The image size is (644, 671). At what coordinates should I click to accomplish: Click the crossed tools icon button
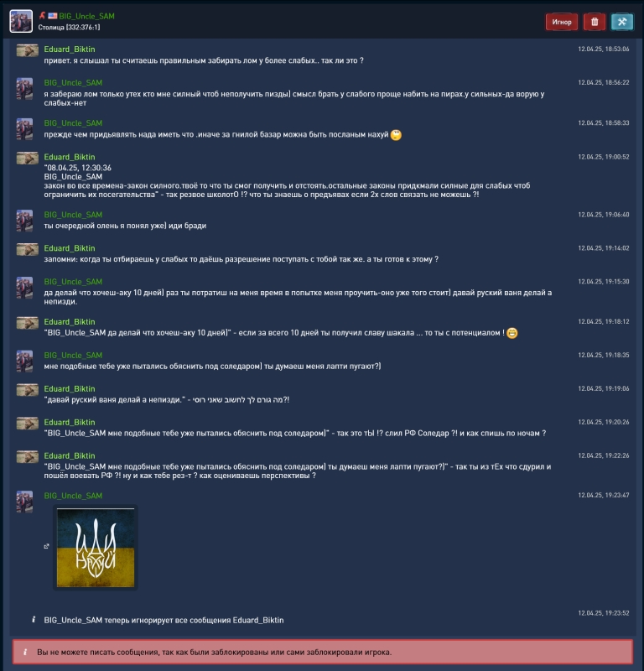[621, 22]
